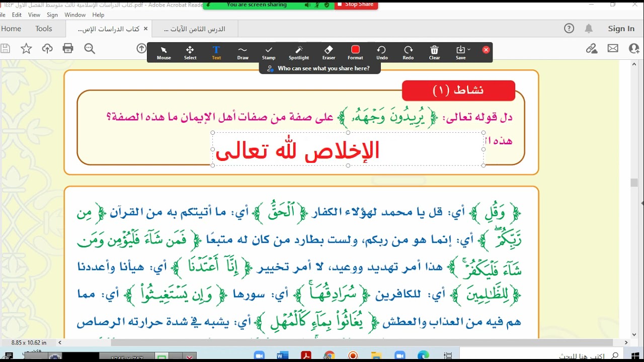Clear annotations with the trash icon
This screenshot has height=362, width=644.
click(435, 53)
